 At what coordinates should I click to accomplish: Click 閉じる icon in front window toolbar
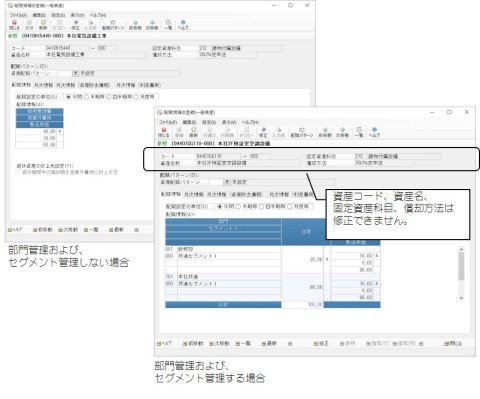click(x=164, y=132)
